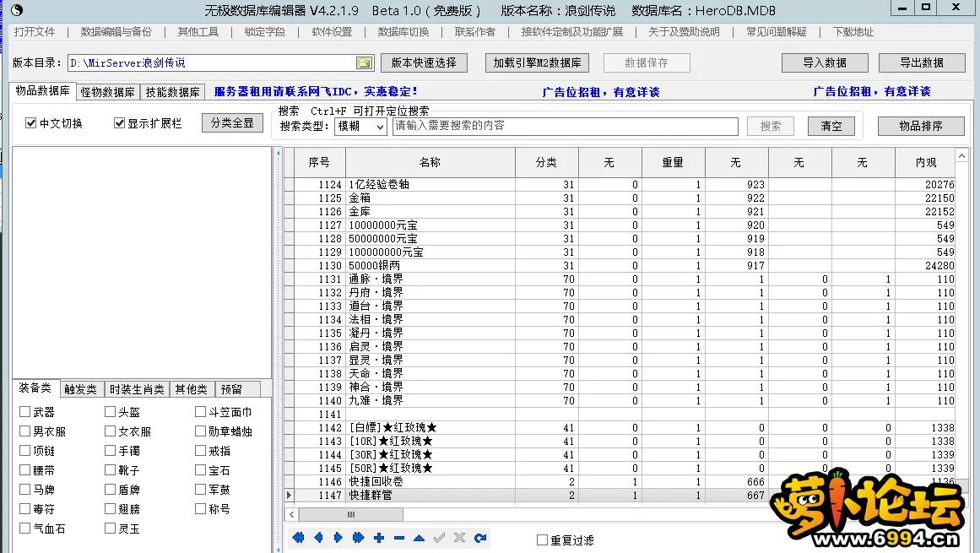Select row 1亿经验卷轴

(619, 184)
